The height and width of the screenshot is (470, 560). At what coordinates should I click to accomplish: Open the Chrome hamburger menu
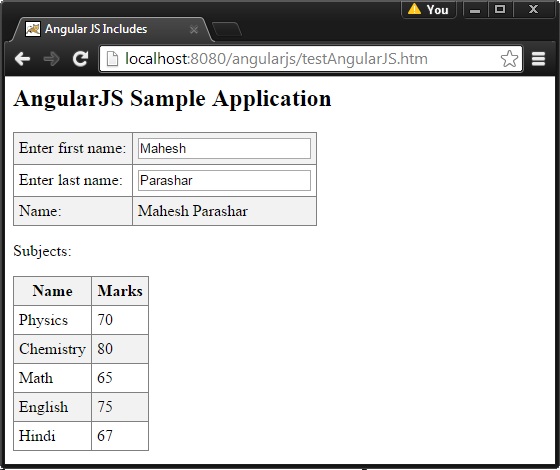click(x=538, y=59)
